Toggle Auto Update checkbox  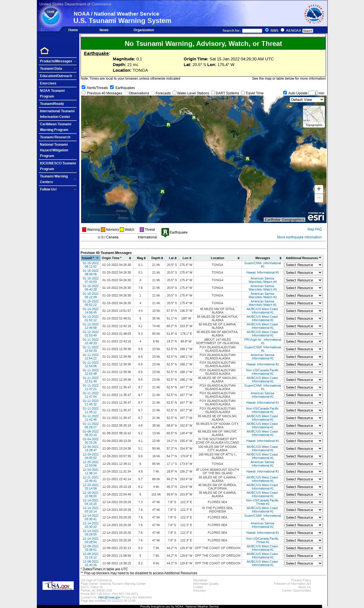coord(285,93)
